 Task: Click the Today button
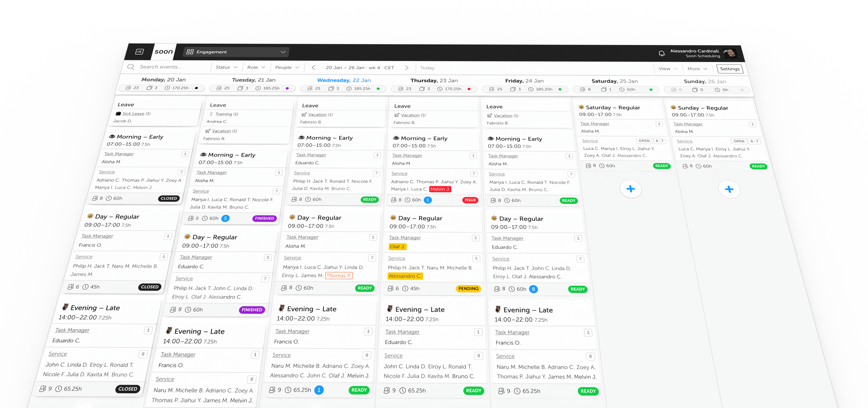point(427,68)
